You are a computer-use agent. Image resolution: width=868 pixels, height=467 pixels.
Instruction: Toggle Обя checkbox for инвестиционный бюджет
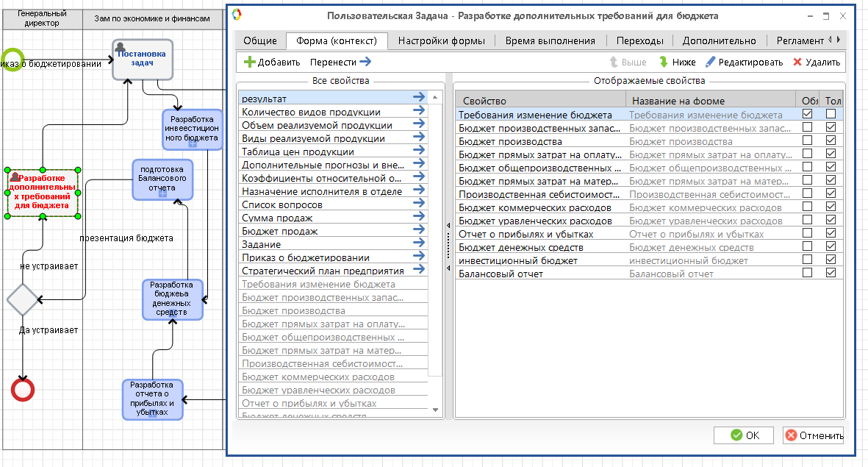pyautogui.click(x=807, y=260)
